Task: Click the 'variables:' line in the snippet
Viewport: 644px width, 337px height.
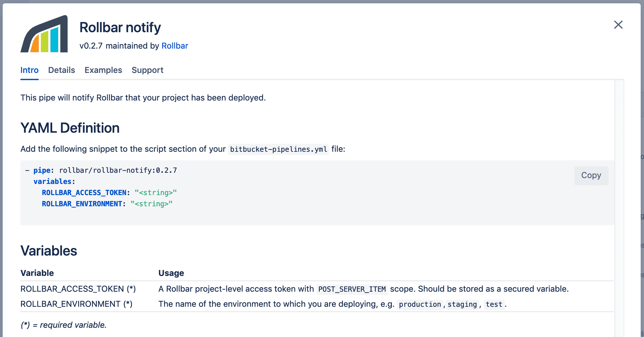Action: (x=54, y=181)
